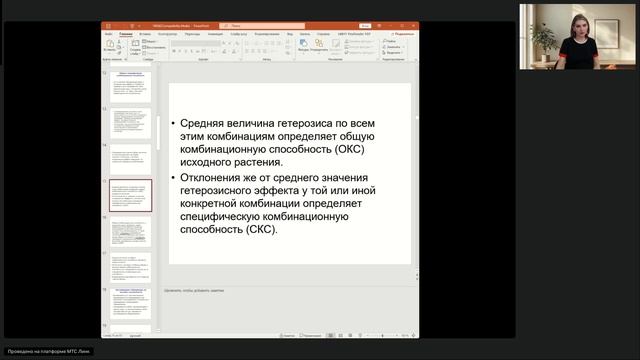
Task: Open the Shapes (Фигуры) gallery icon
Action: [303, 43]
